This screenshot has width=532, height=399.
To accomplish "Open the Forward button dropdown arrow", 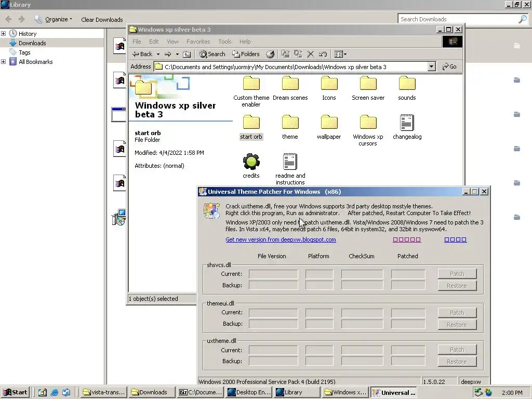I will [x=177, y=54].
